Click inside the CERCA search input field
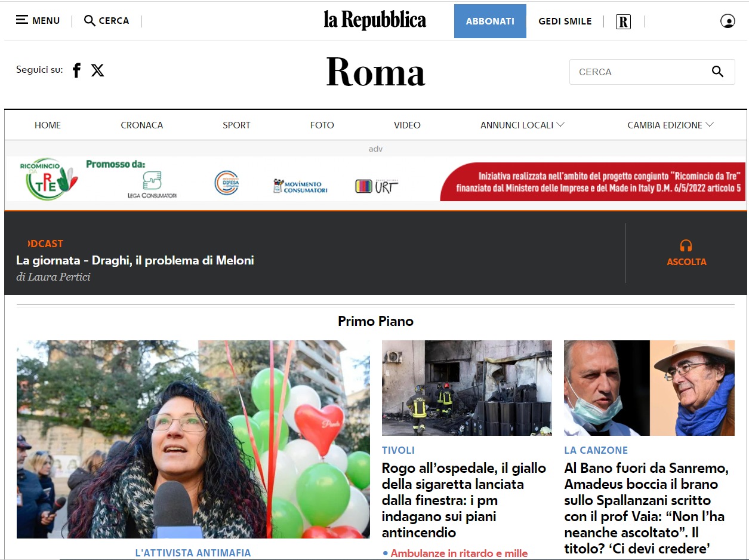This screenshot has height=560, width=749. tap(639, 72)
